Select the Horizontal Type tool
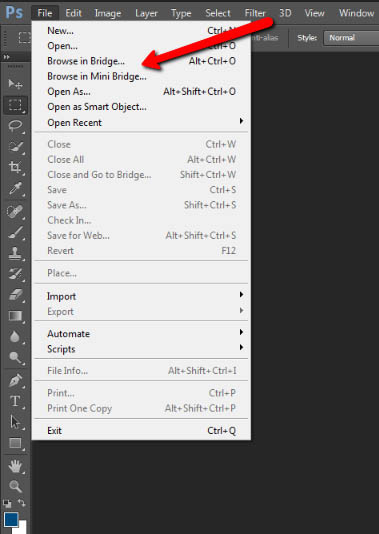This screenshot has height=534, width=379. (x=15, y=401)
